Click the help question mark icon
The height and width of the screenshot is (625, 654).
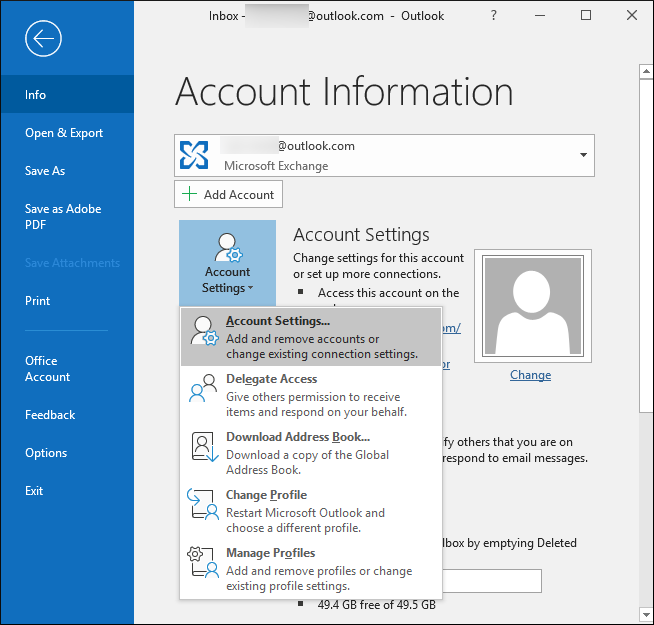[494, 15]
